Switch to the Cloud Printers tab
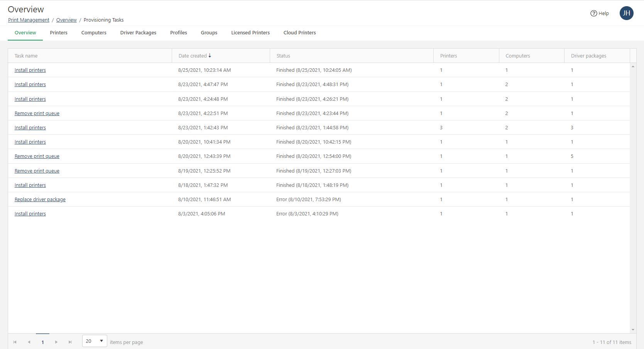This screenshot has height=349, width=644. tap(299, 33)
